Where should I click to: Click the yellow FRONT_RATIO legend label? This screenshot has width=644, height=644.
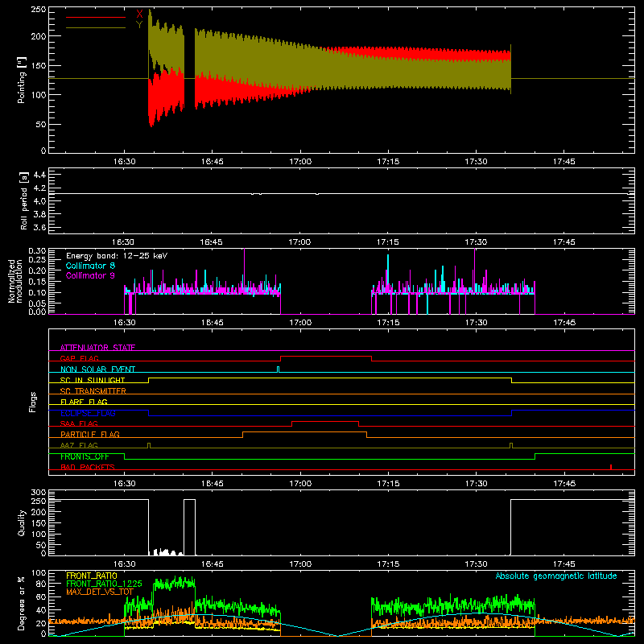(x=92, y=576)
